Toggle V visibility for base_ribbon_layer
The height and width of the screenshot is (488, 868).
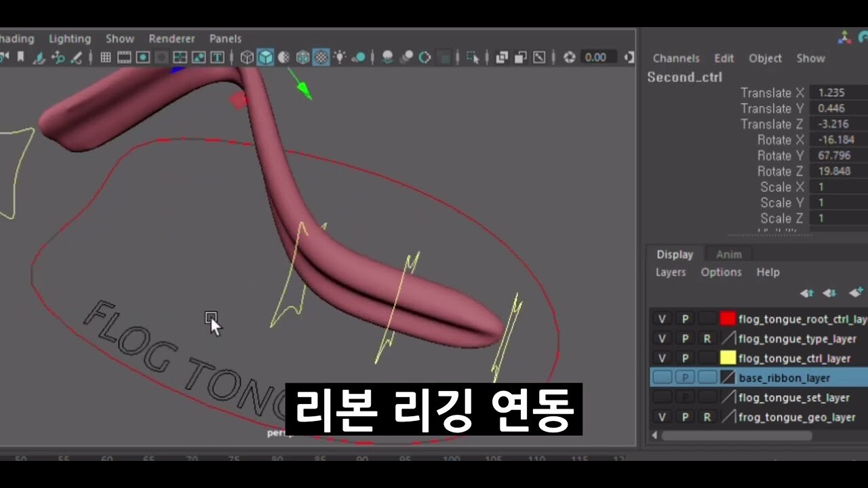(x=663, y=378)
